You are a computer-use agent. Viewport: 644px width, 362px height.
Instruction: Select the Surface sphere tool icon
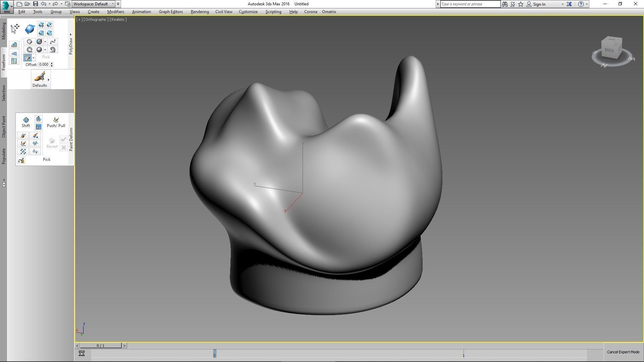pyautogui.click(x=39, y=50)
